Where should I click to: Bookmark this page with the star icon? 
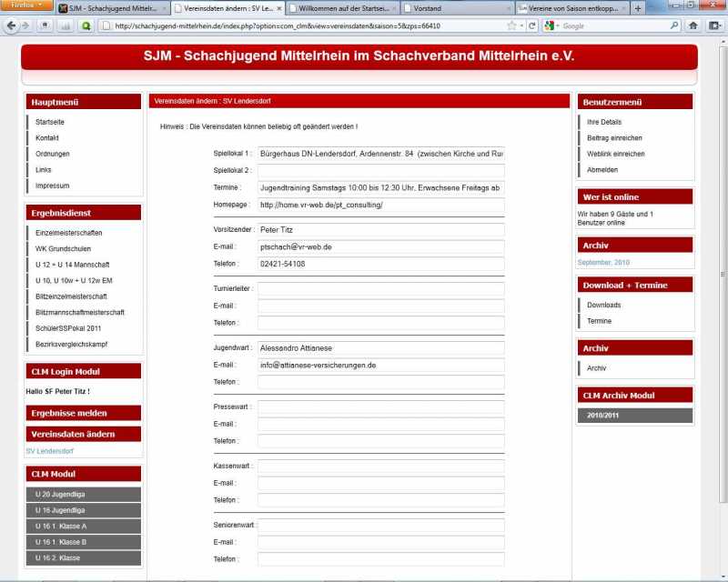point(512,25)
